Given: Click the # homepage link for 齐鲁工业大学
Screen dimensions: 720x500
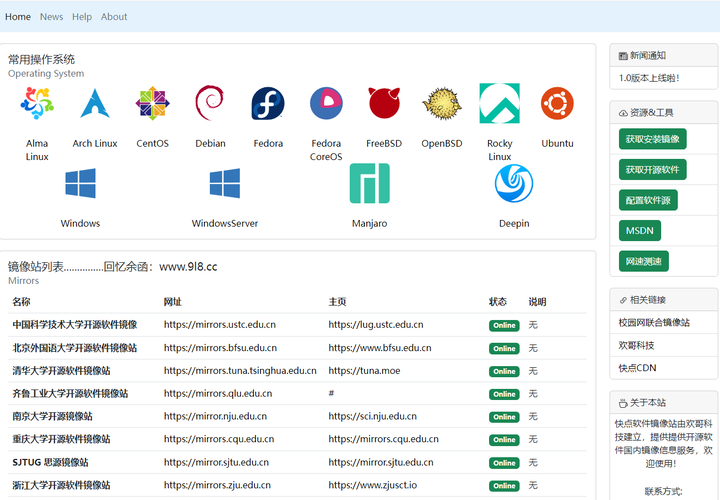Looking at the screenshot, I should (x=331, y=393).
